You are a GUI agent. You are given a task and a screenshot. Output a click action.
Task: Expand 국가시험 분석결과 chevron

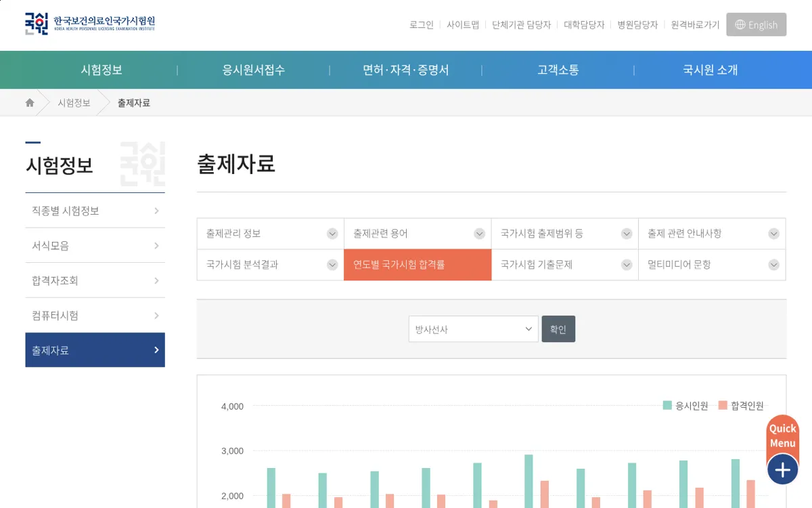coord(332,265)
